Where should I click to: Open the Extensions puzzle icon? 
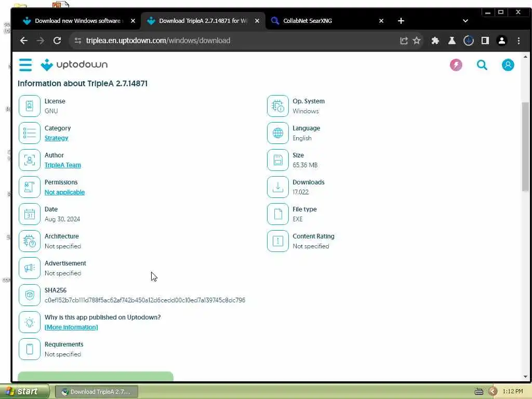tap(435, 41)
